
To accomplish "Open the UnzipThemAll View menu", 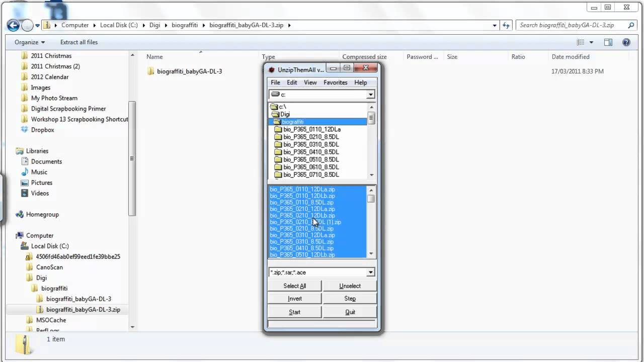I will [310, 82].
